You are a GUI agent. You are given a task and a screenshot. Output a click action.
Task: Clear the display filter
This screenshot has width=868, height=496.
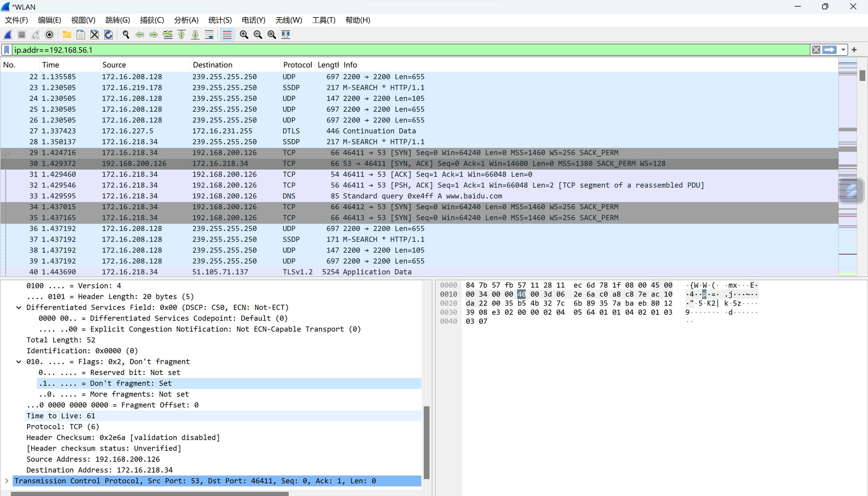[816, 50]
